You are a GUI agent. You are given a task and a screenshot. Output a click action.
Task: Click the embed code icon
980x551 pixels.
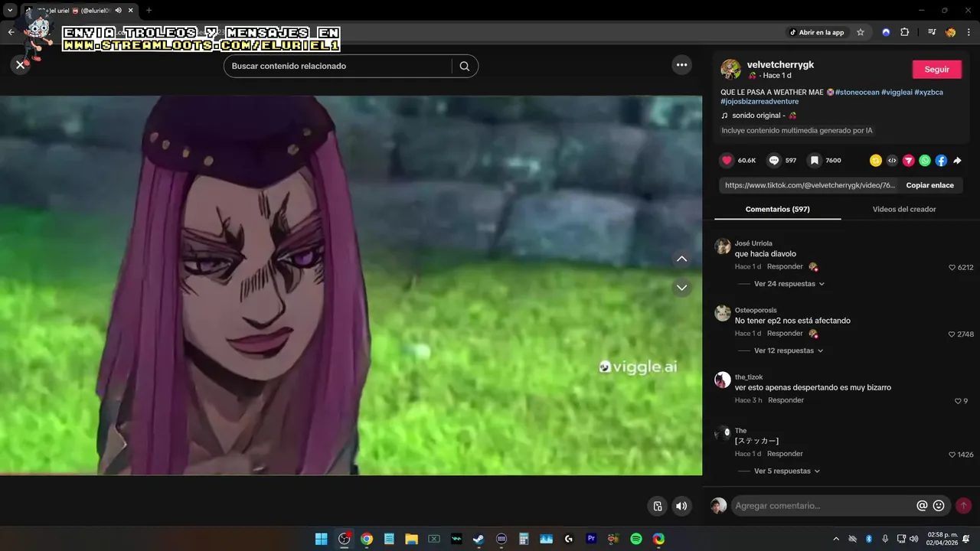[892, 161]
